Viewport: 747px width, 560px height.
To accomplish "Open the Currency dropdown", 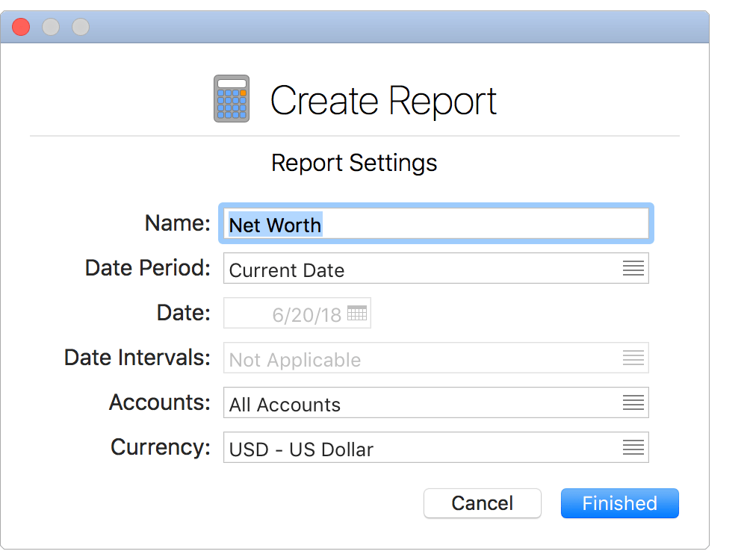I will [436, 447].
